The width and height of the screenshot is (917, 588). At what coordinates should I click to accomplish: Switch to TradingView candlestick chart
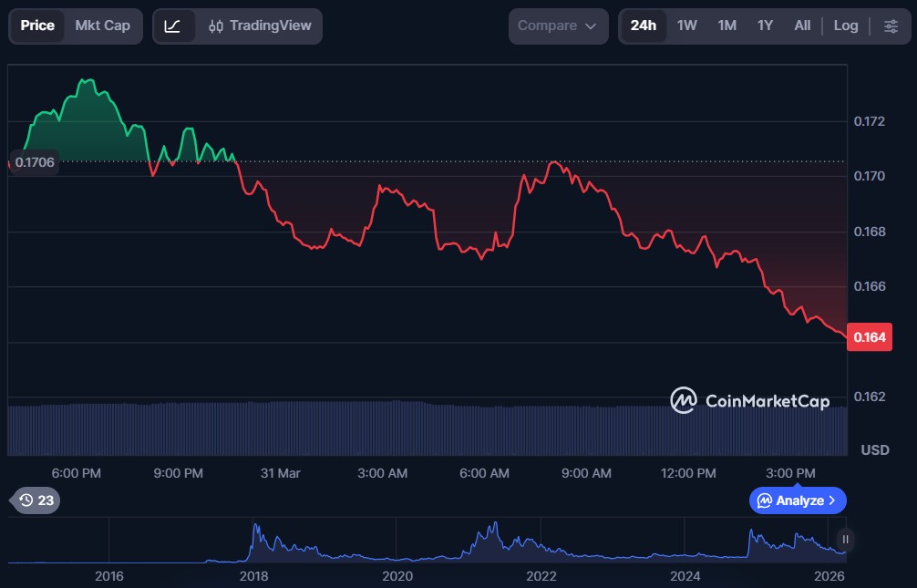pyautogui.click(x=259, y=26)
